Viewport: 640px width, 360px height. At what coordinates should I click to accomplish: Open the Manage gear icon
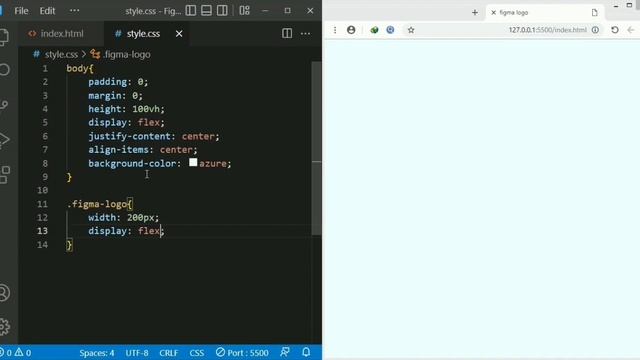tap(4, 327)
